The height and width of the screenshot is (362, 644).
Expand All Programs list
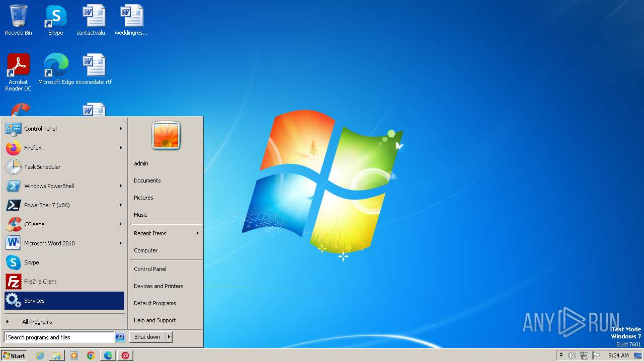pos(64,322)
